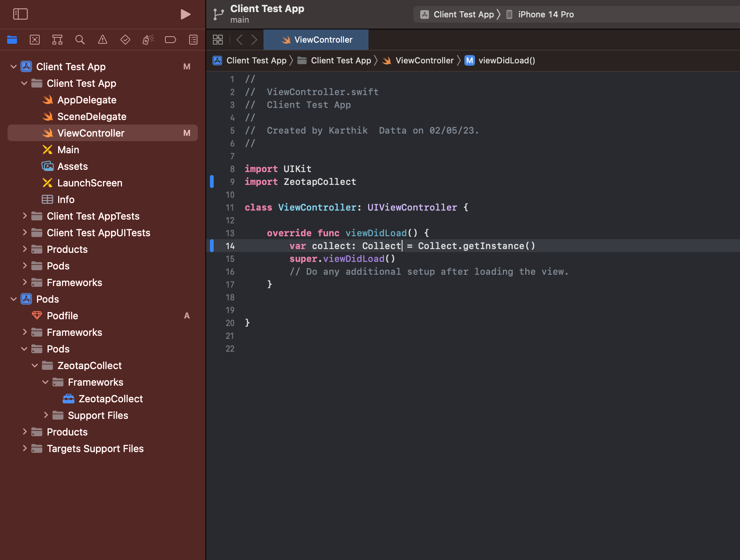Open the AppDelegate file
This screenshot has height=560, width=740.
(x=86, y=100)
